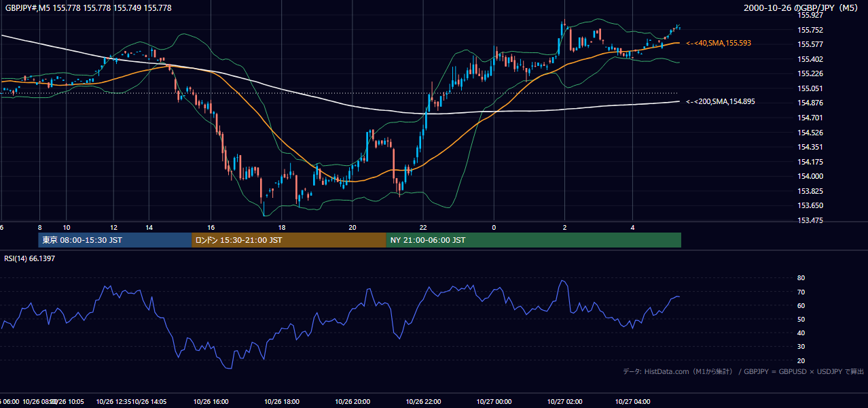Click the hour 16 label under price chart
868x408 pixels.
point(211,227)
